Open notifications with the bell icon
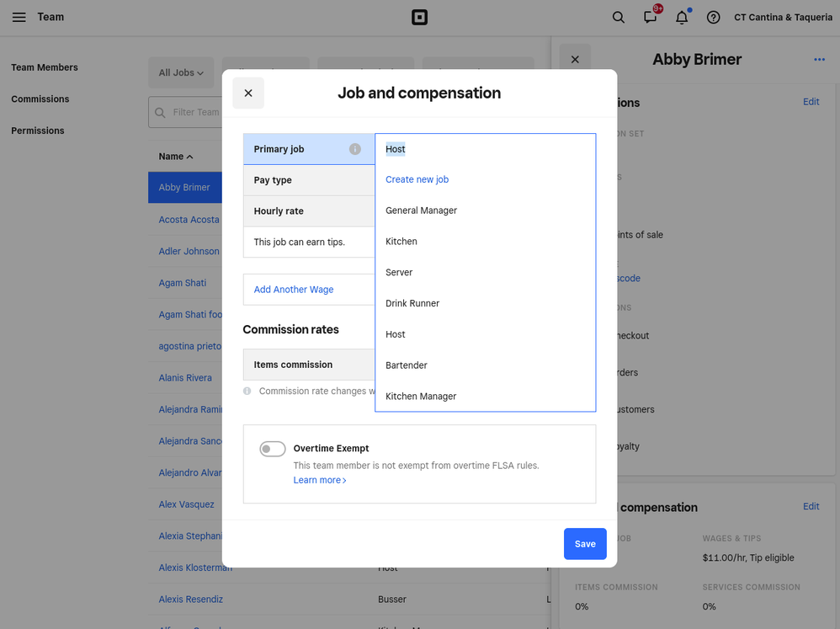 682,17
